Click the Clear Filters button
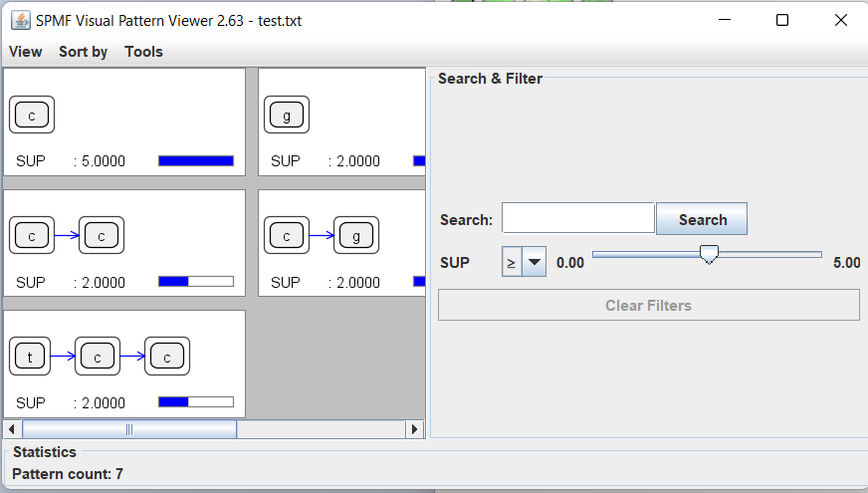 [x=648, y=306]
